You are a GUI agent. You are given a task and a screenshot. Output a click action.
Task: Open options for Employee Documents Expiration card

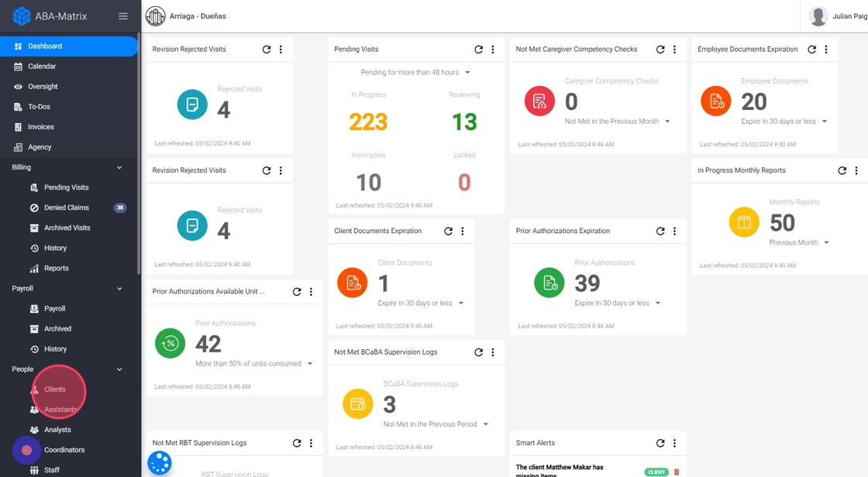(826, 50)
